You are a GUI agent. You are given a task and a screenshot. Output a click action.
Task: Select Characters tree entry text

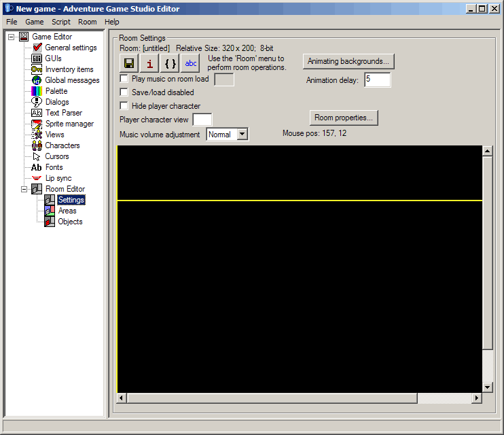(62, 145)
